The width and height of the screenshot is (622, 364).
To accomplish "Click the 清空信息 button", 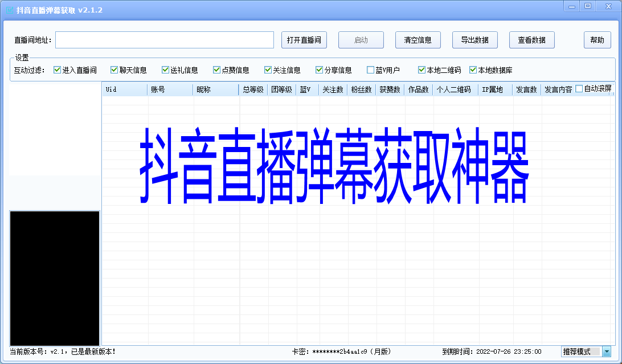I will [418, 40].
